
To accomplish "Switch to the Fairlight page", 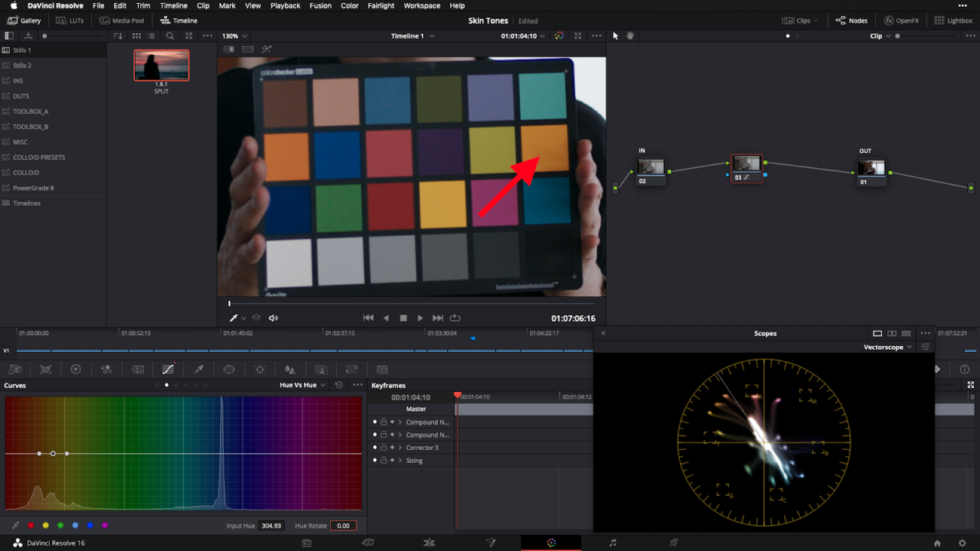I will (612, 543).
